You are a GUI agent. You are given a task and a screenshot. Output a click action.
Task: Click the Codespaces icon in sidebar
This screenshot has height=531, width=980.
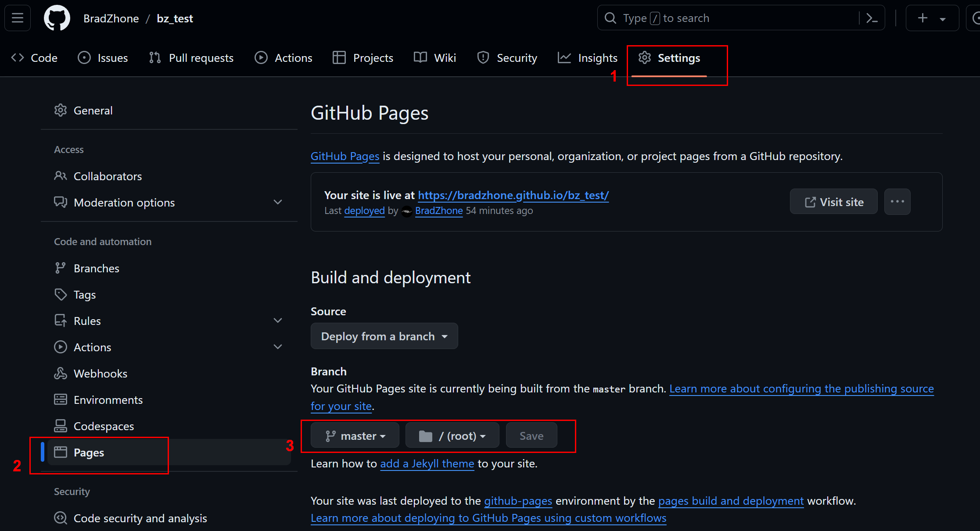tap(61, 426)
